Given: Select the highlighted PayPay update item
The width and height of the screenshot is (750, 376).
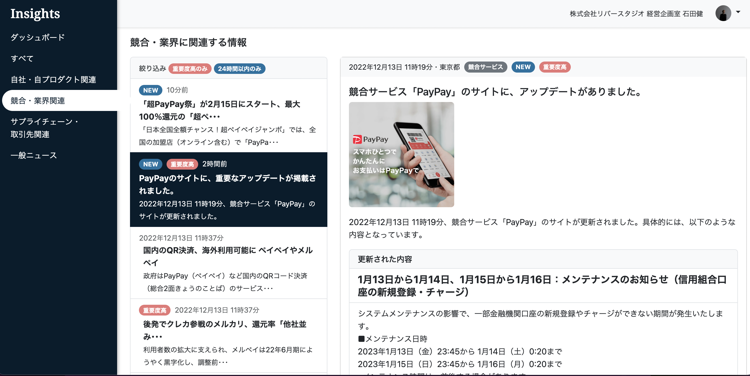Looking at the screenshot, I should click(229, 189).
